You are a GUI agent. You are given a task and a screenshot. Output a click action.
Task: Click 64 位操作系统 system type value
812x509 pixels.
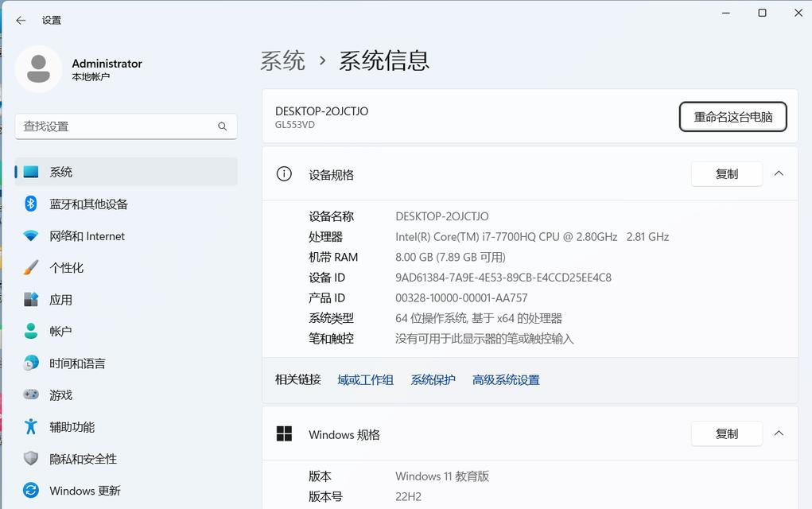479,318
